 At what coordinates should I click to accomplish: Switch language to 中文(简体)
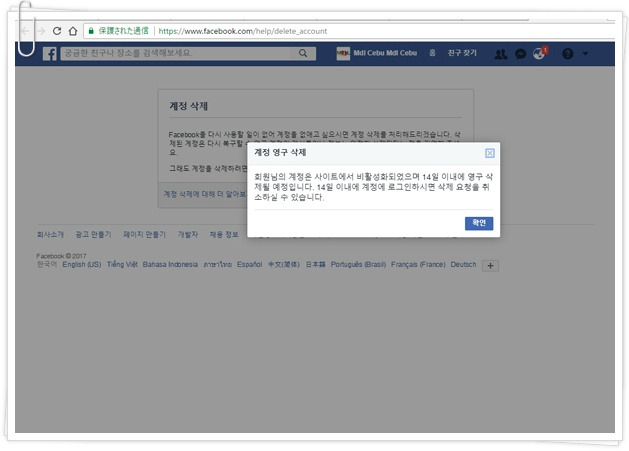point(284,264)
